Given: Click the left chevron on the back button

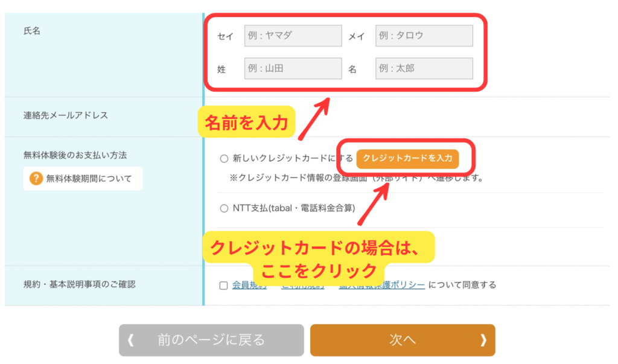Looking at the screenshot, I should [x=130, y=340].
